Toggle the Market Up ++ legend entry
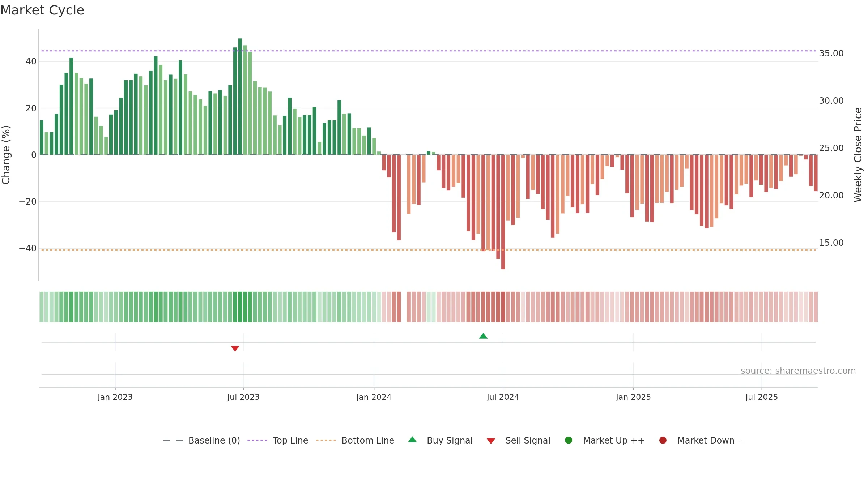This screenshot has height=488, width=868. tap(605, 440)
